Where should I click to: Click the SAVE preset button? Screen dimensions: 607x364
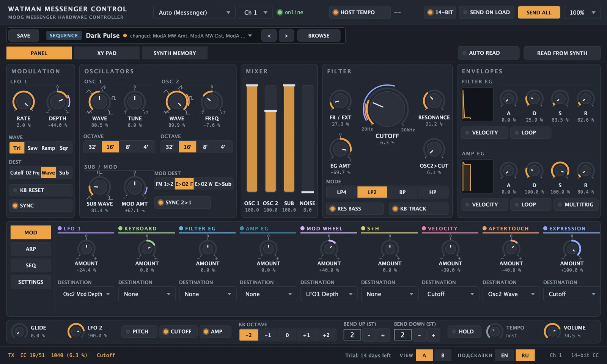tap(24, 36)
